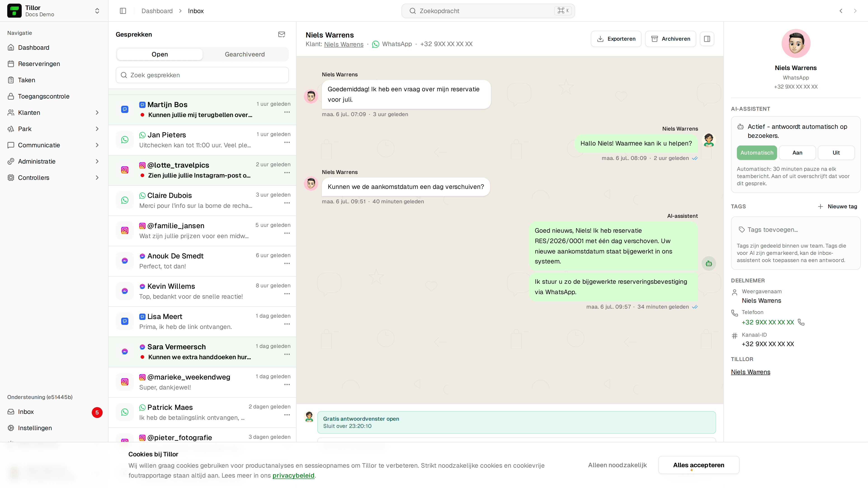This screenshot has width=868, height=488.
Task: Open the Niels Warrens link under TILLLOR
Action: 750,372
